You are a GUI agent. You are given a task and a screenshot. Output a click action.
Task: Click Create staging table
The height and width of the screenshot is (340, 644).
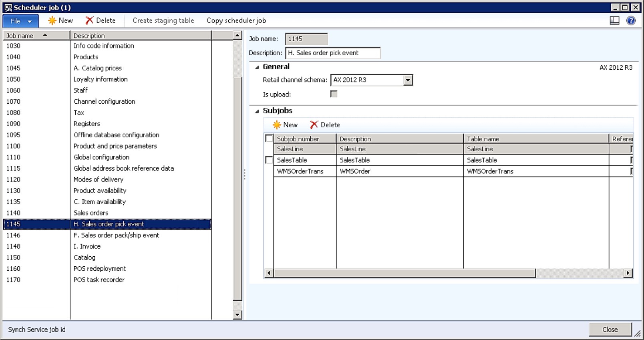(163, 20)
